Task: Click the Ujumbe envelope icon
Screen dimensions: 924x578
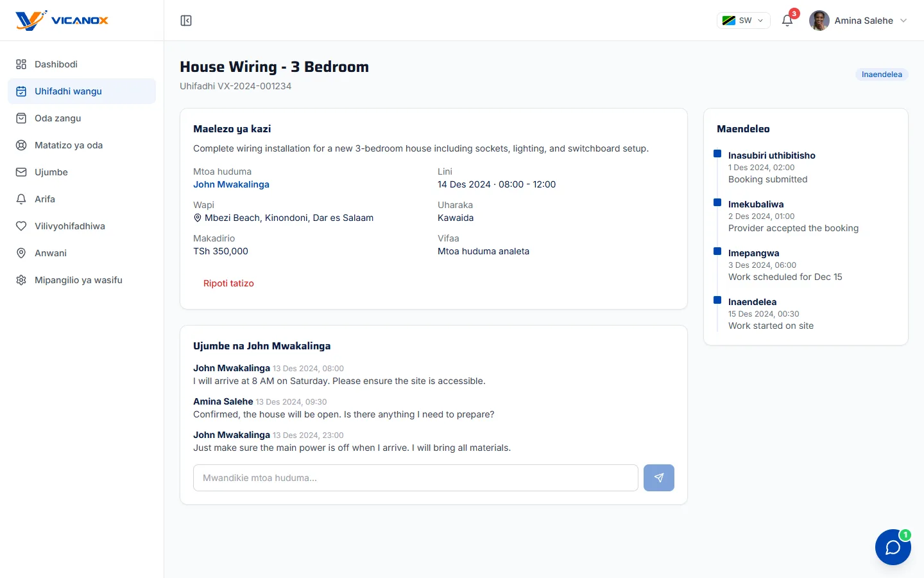Action: click(x=21, y=172)
